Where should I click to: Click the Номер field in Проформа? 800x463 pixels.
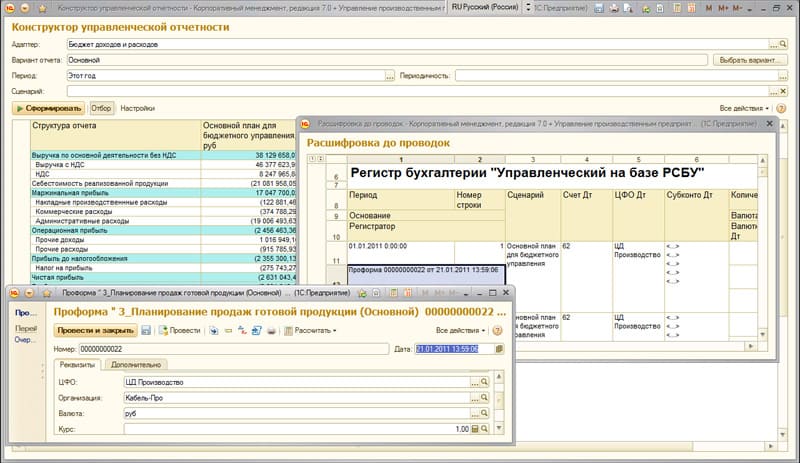pos(234,349)
